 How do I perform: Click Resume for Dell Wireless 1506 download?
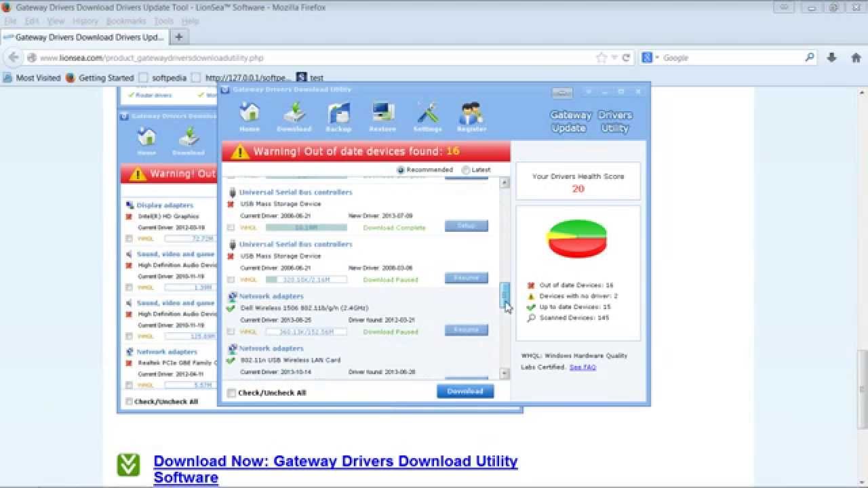click(467, 330)
